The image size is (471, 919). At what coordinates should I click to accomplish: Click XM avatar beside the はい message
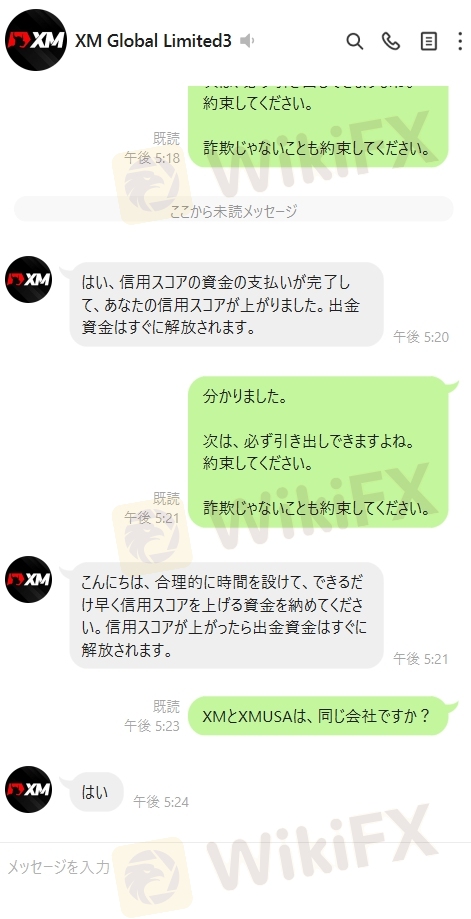(28, 789)
